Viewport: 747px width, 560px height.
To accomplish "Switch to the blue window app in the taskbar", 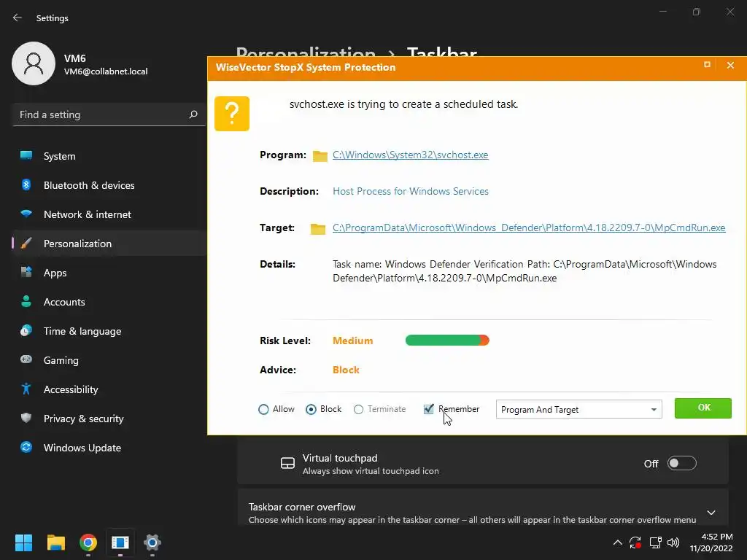I will click(x=120, y=542).
